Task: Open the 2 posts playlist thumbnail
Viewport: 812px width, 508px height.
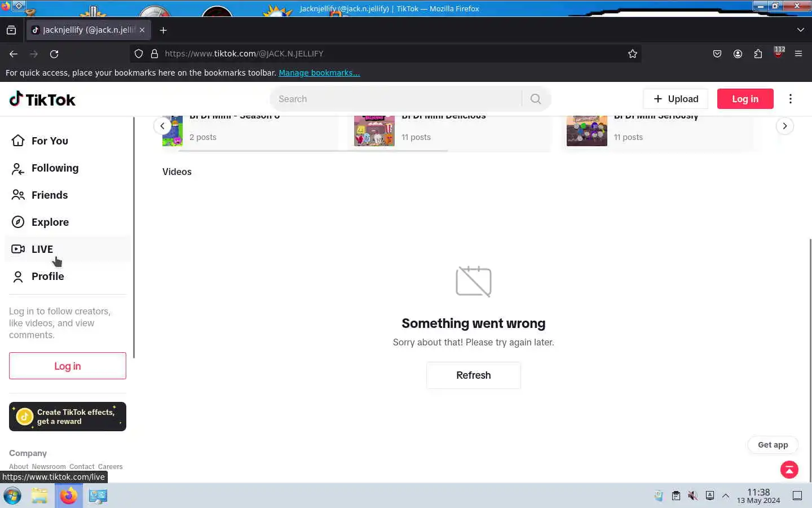Action: point(173,131)
